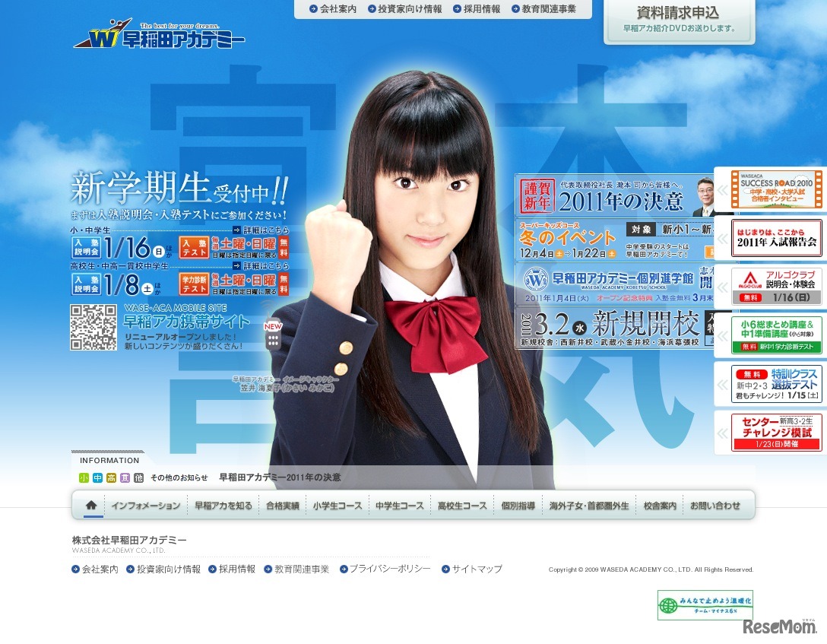The width and height of the screenshot is (827, 644).
Task: Open the 冬のイベント banner
Action: coord(615,240)
